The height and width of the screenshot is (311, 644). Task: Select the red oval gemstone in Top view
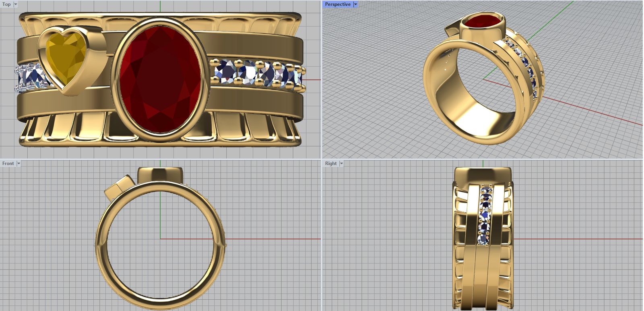[160, 79]
